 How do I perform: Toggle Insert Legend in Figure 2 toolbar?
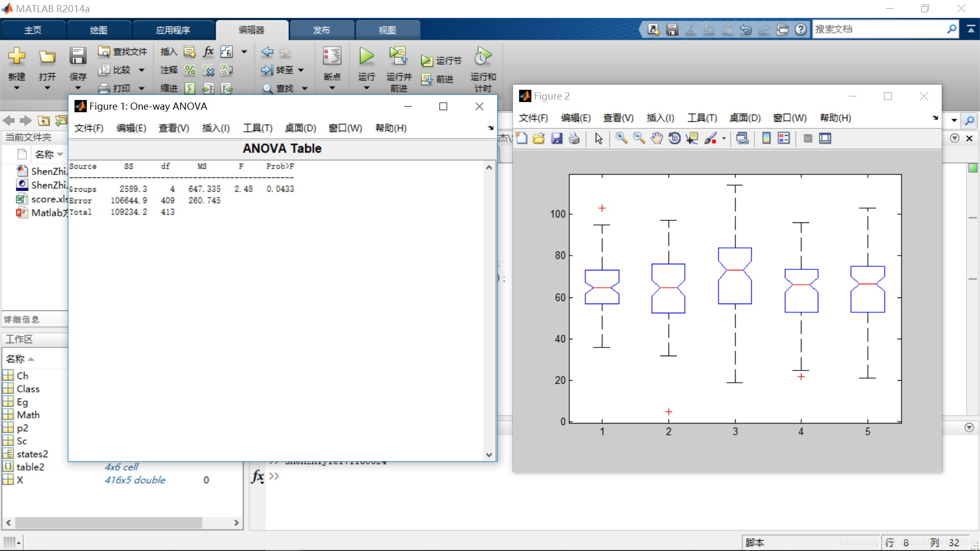pyautogui.click(x=783, y=138)
